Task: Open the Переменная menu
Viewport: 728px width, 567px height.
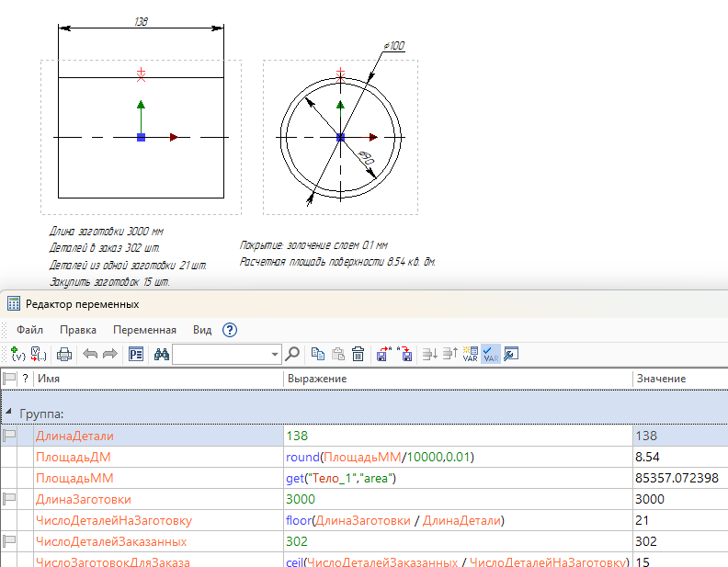Action: 144,330
